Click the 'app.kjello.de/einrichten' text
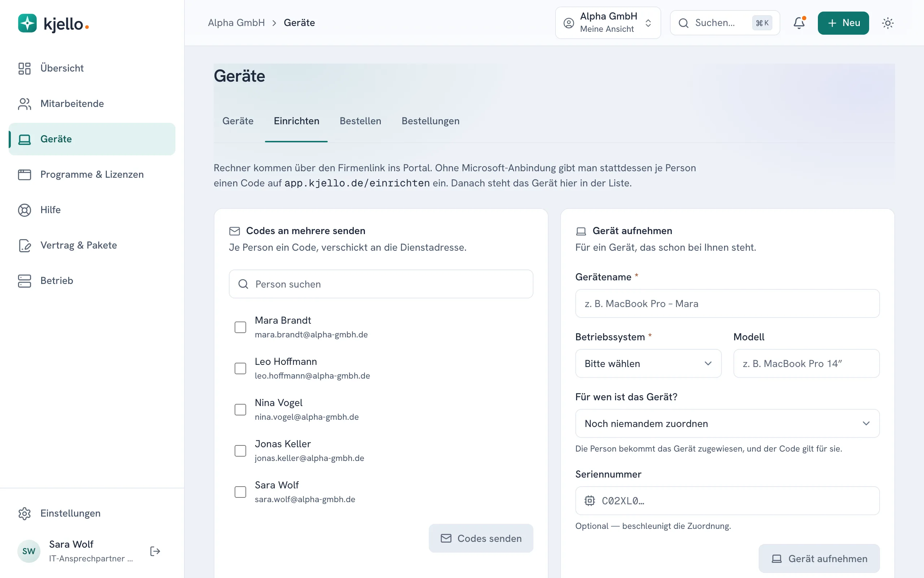This screenshot has width=924, height=578. [357, 184]
